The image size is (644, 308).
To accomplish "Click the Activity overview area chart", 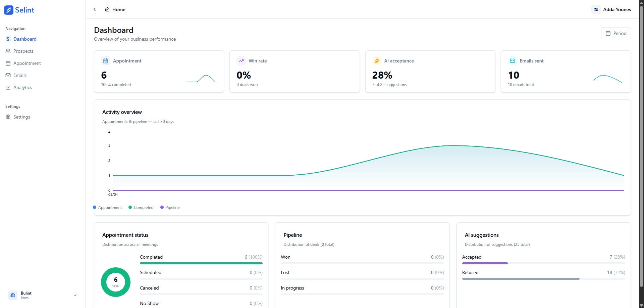I will click(368, 161).
